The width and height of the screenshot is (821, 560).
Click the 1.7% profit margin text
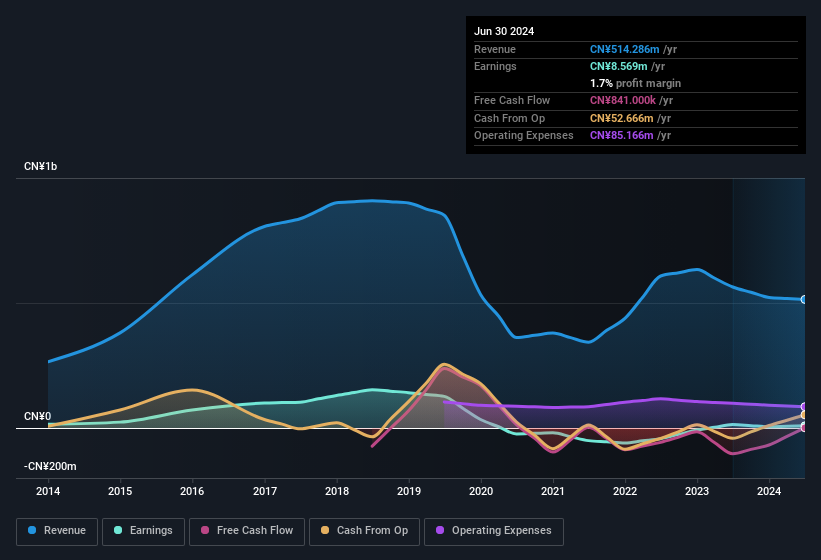636,83
